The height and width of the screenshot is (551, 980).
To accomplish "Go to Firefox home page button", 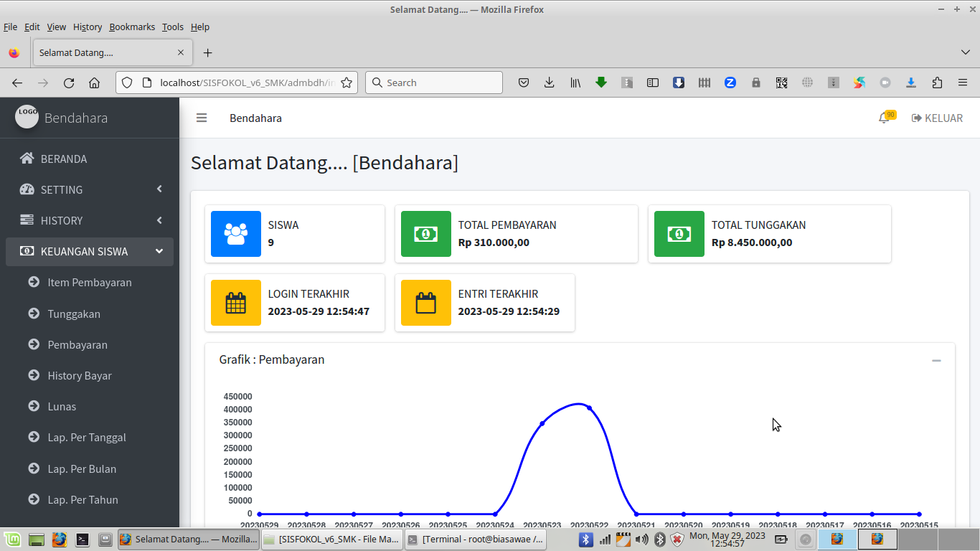I will point(94,83).
